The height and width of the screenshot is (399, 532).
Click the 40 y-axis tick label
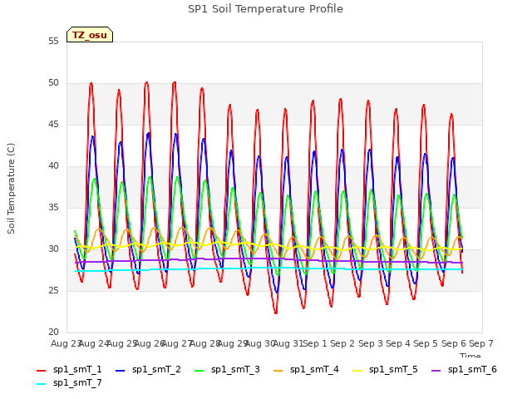tap(53, 166)
